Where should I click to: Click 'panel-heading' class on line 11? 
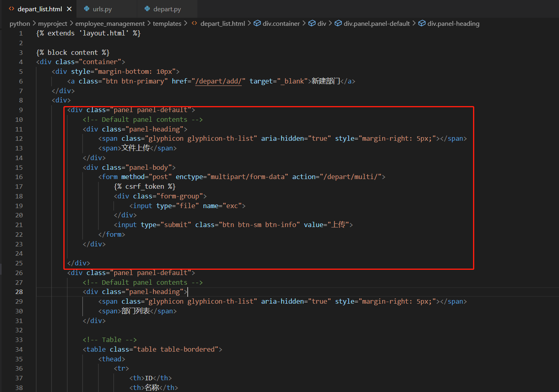point(155,129)
